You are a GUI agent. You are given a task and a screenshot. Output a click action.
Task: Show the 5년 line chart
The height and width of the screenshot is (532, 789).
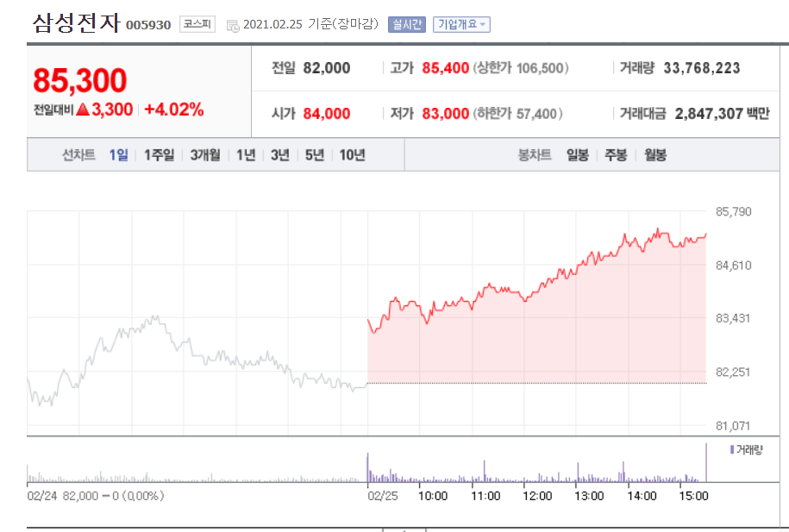(315, 155)
